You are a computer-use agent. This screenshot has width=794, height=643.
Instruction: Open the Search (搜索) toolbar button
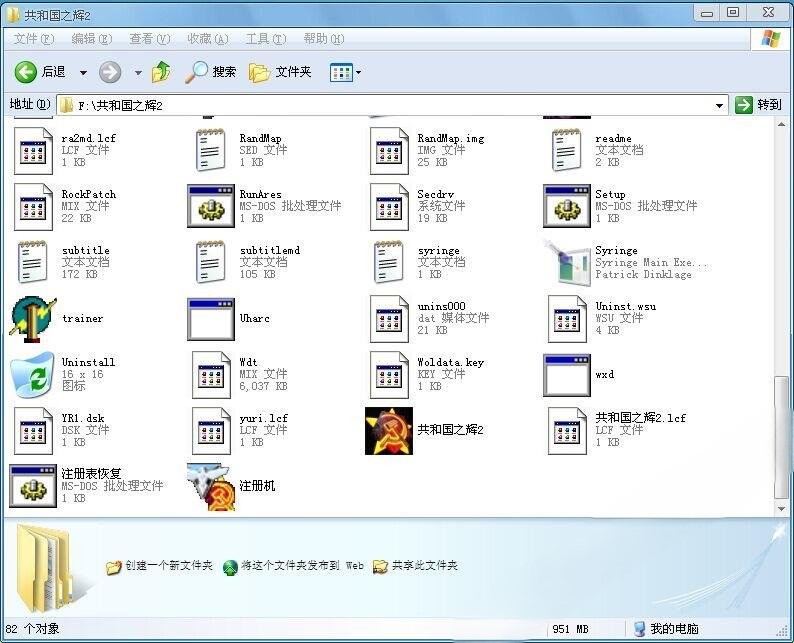[x=210, y=72]
